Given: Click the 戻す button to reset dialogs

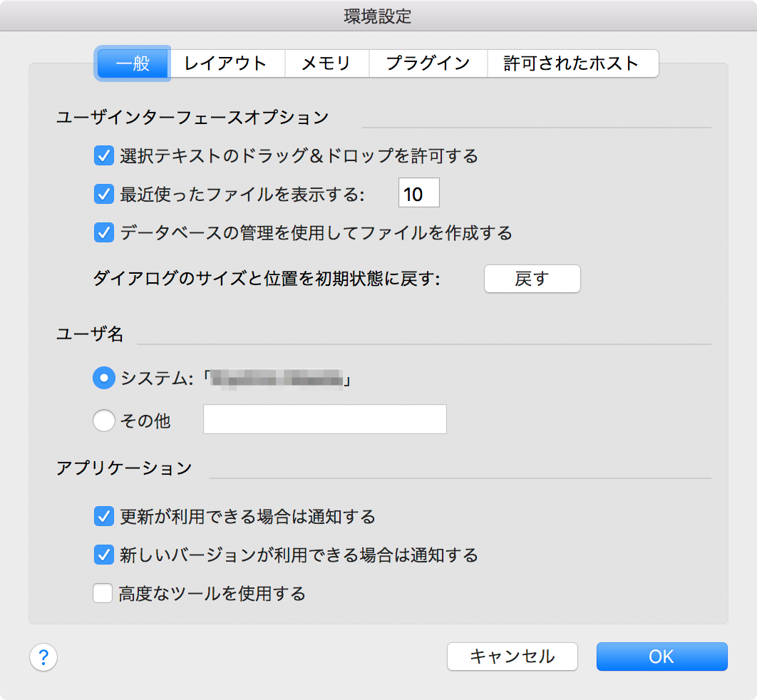Looking at the screenshot, I should [532, 279].
